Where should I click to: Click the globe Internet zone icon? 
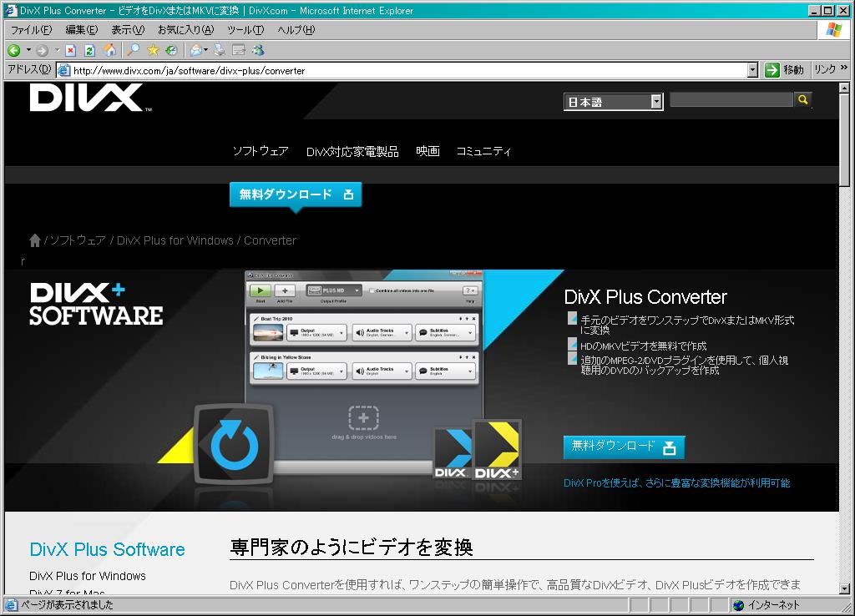739,605
